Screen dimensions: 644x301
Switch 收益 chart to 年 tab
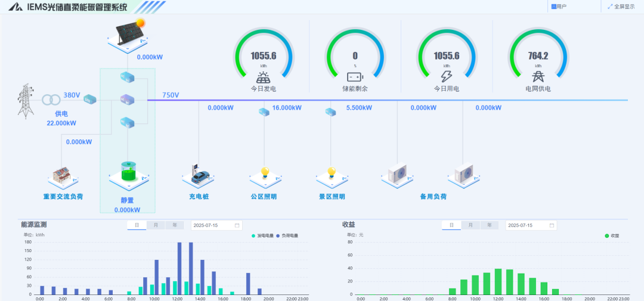tap(489, 225)
